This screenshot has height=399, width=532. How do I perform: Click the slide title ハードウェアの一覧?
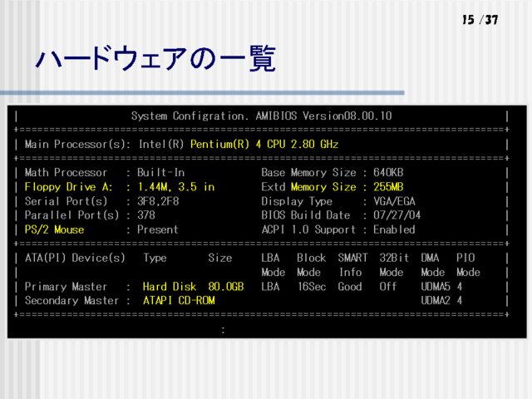155,60
